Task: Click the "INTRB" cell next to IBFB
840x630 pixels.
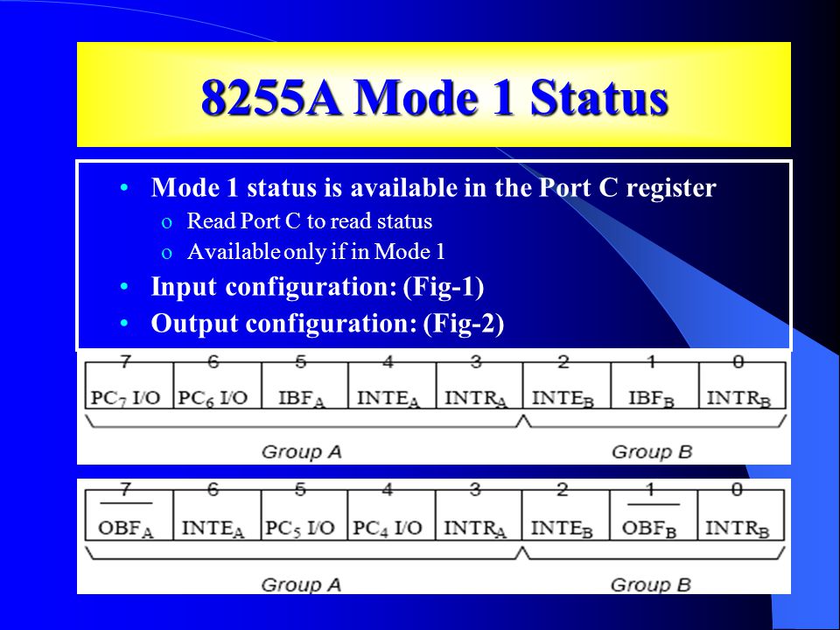Action: tap(741, 386)
